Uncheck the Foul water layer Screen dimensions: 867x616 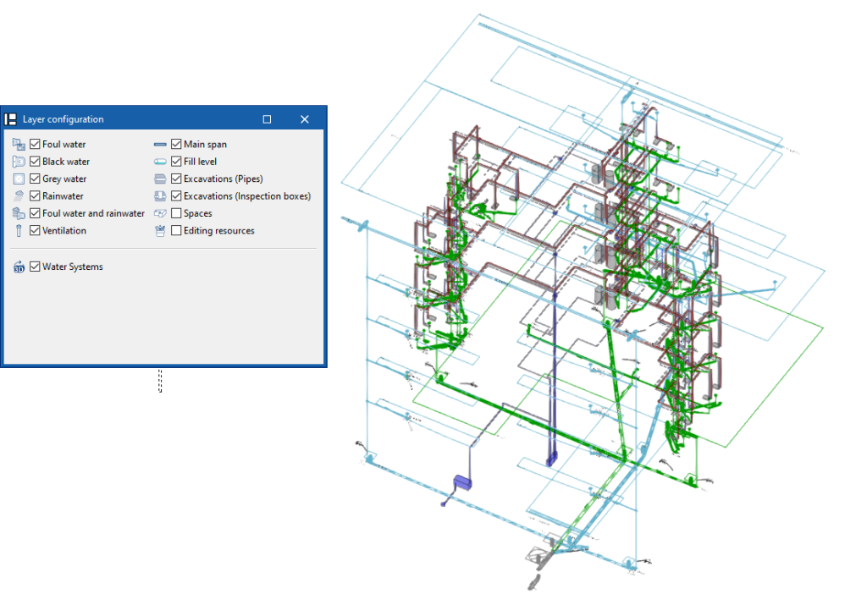(34, 143)
